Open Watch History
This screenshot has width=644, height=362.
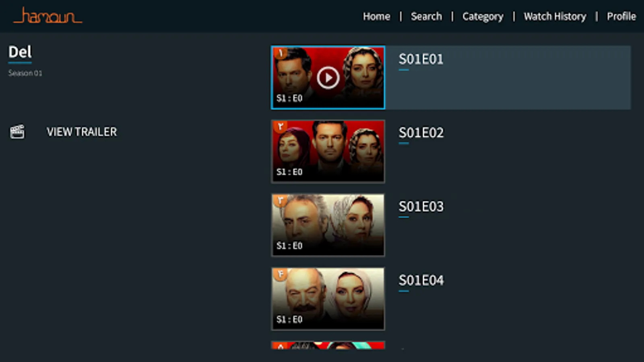coord(555,16)
